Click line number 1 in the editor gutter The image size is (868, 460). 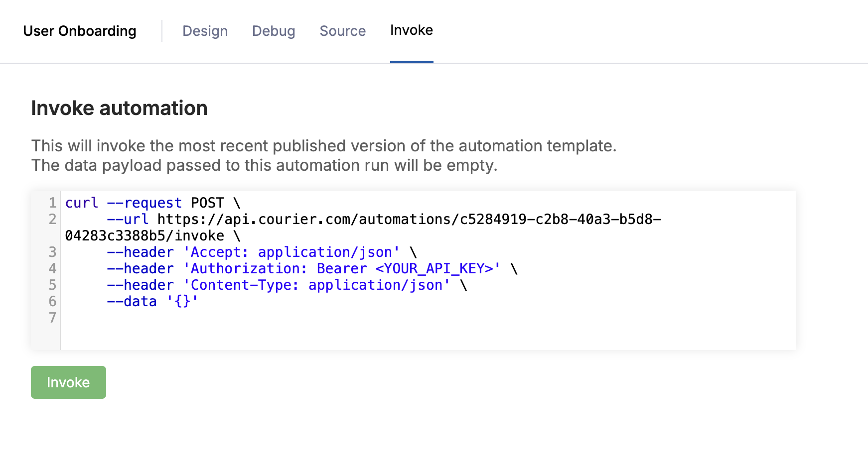[52, 203]
